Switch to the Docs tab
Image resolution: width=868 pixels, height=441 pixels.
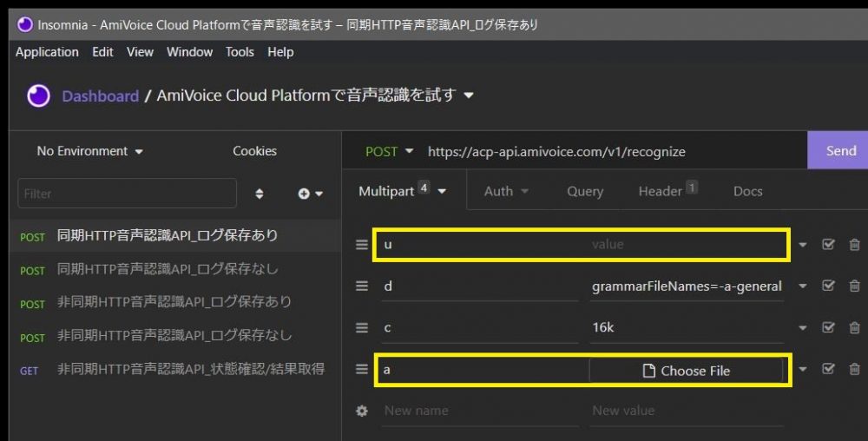click(748, 192)
